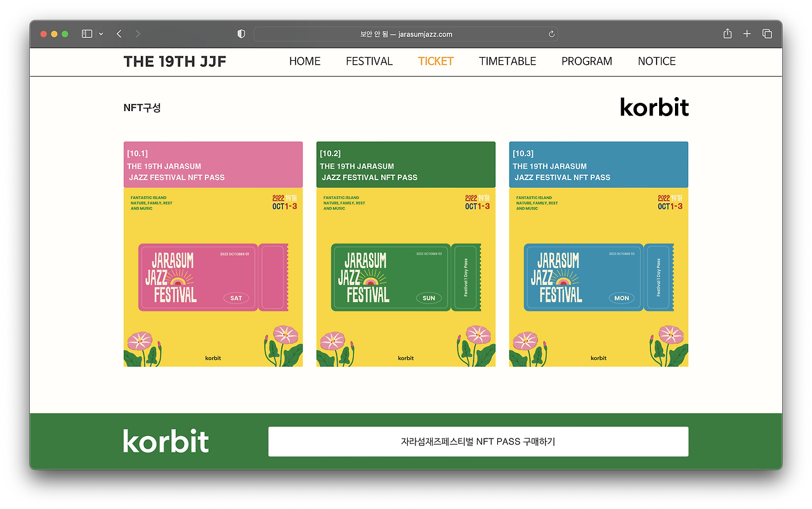Open the Share menu icon
Image resolution: width=812 pixels, height=509 pixels.
[728, 34]
